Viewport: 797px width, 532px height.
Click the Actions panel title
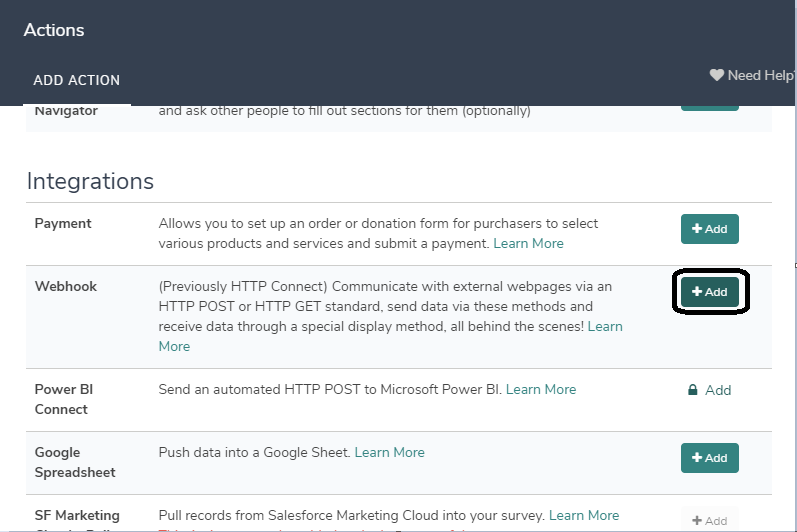[x=54, y=30]
